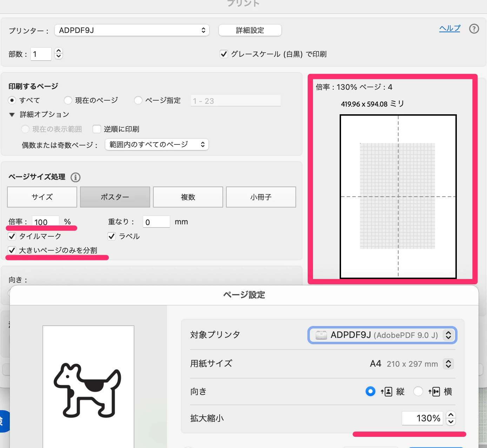Screen dimensions: 487x448
Task: Click the landscape orientation icon in page setup
Action: (434, 392)
